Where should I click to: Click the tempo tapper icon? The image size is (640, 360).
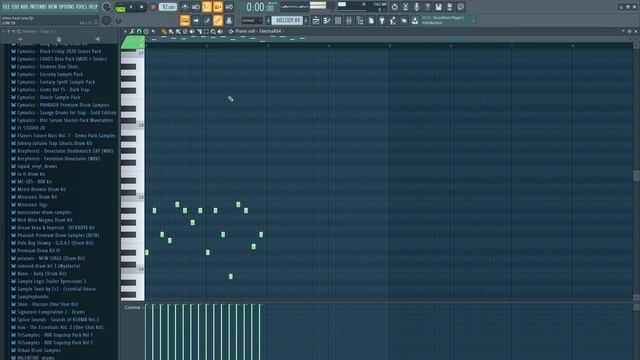[x=393, y=20]
